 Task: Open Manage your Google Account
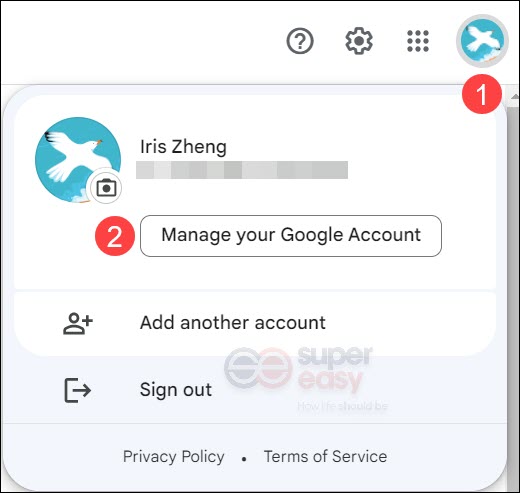[291, 236]
